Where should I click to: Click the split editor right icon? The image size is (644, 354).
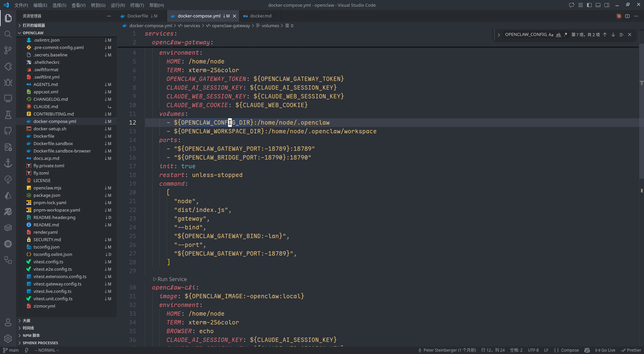[627, 16]
